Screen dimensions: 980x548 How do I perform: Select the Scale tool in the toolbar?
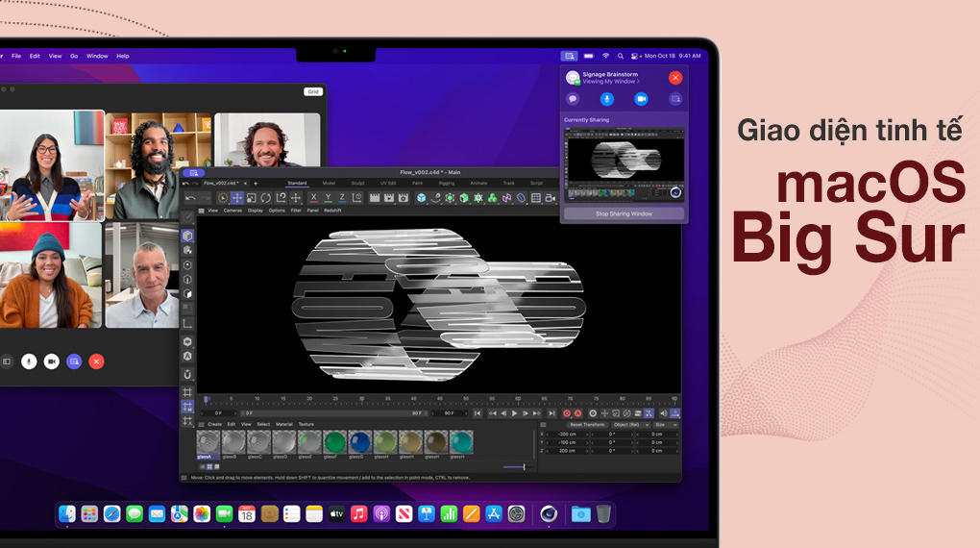pos(252,198)
